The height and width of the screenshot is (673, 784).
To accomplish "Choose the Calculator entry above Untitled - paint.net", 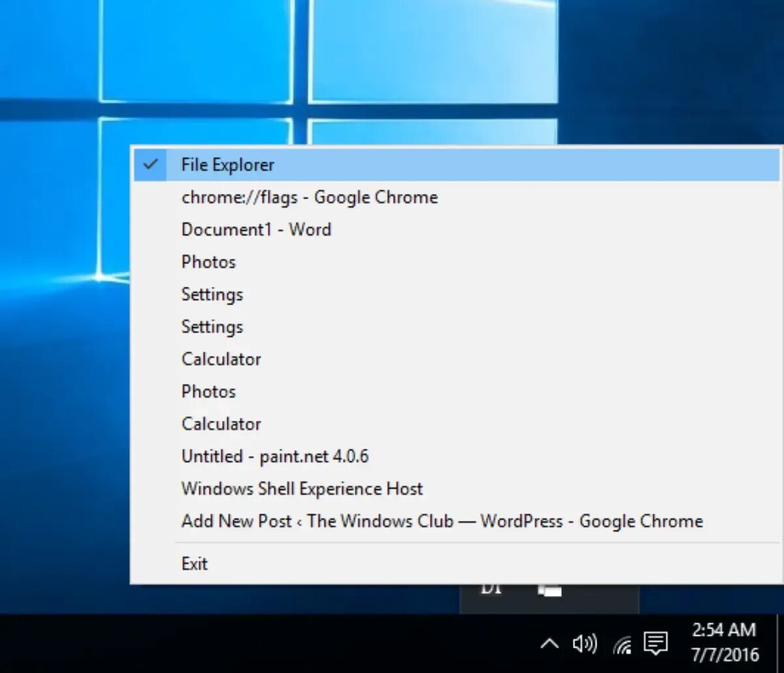I will (457, 423).
